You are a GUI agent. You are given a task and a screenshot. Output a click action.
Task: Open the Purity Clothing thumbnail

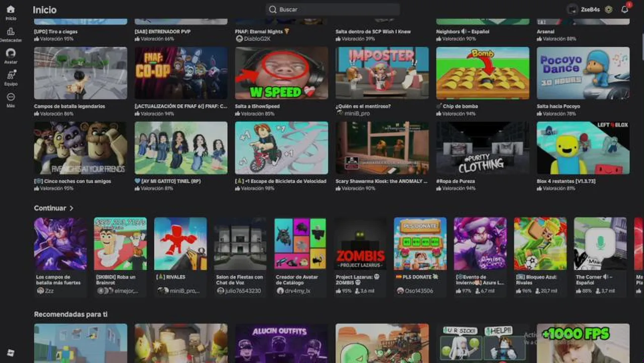(x=483, y=148)
